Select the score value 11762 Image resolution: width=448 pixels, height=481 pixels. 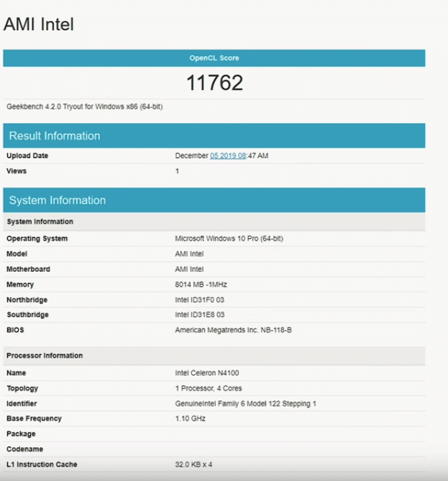click(214, 83)
